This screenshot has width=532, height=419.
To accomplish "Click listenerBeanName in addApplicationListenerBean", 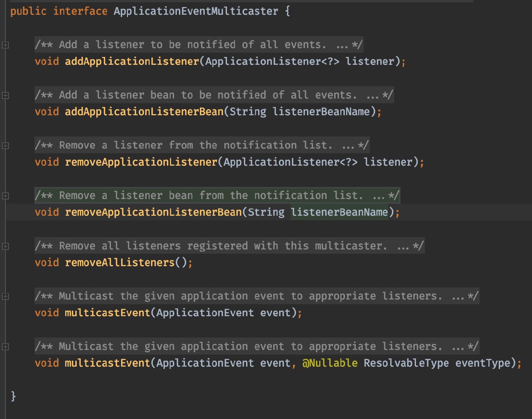I will point(321,112).
